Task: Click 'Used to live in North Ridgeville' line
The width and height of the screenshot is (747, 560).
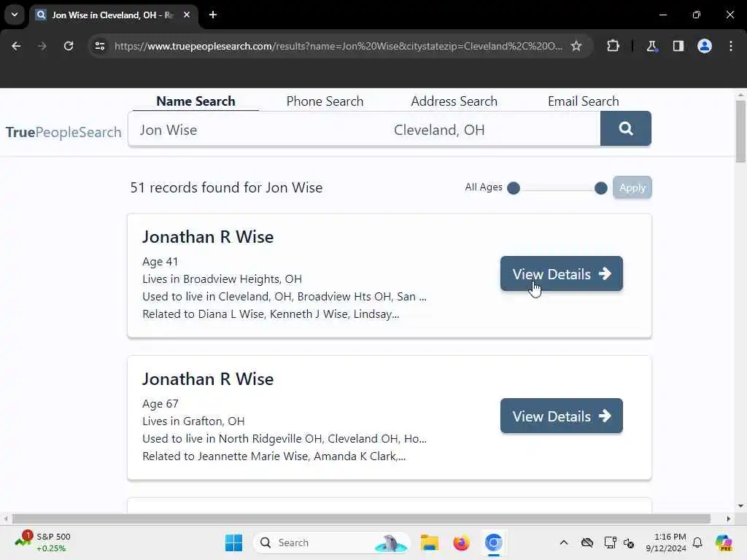Action: [285, 438]
